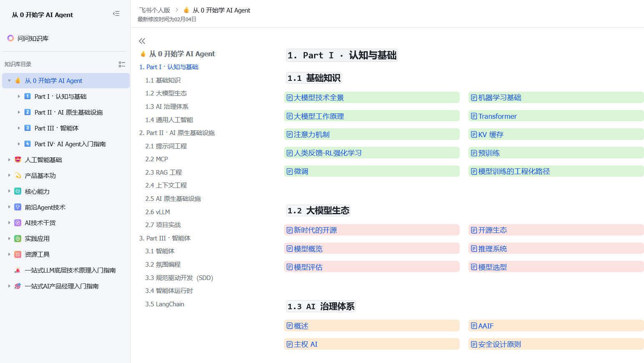
Task: Collapse the left sidebar panel icon
Action: click(x=116, y=14)
